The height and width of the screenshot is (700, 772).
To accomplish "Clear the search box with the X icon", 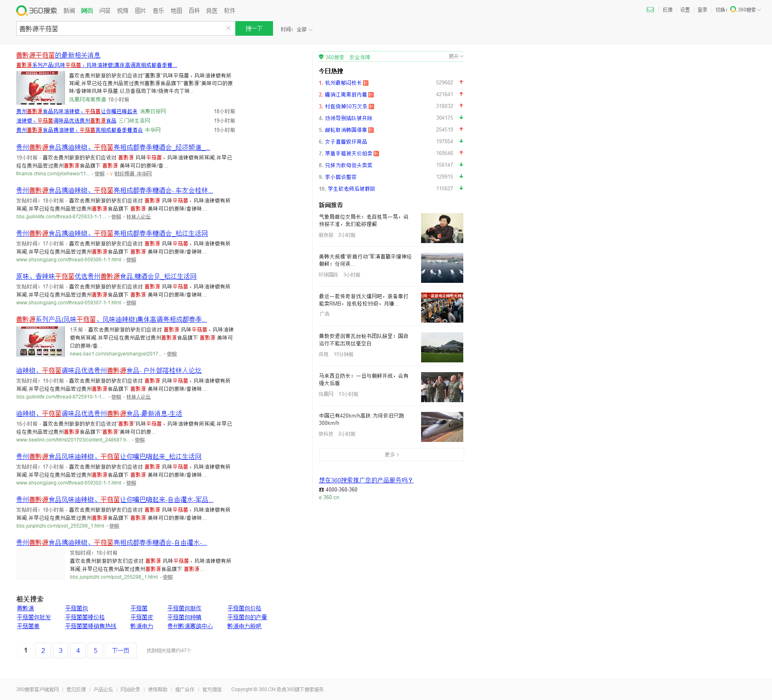I will pyautogui.click(x=228, y=28).
